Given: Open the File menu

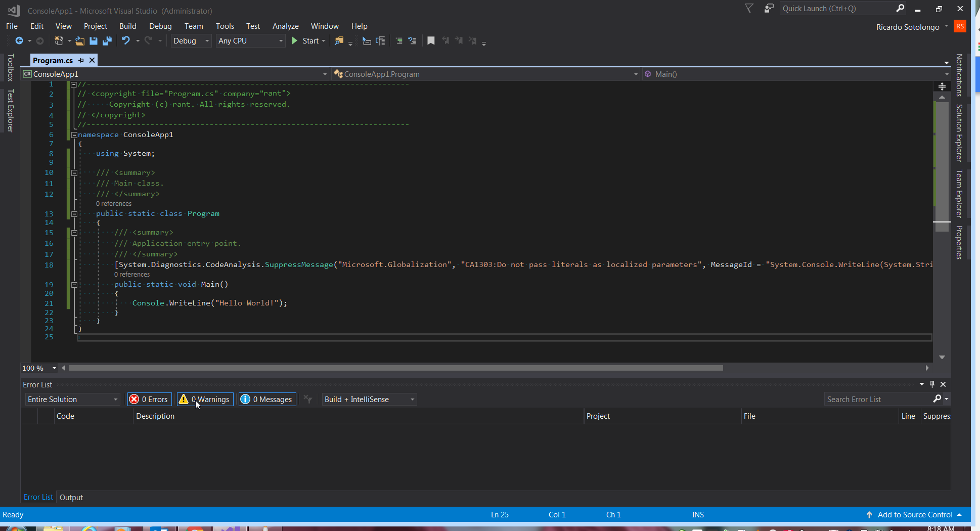Looking at the screenshot, I should coord(12,26).
